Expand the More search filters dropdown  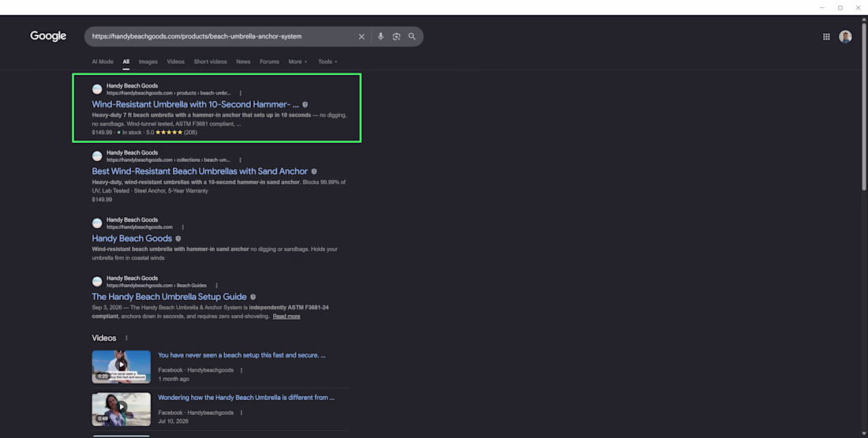coord(297,62)
